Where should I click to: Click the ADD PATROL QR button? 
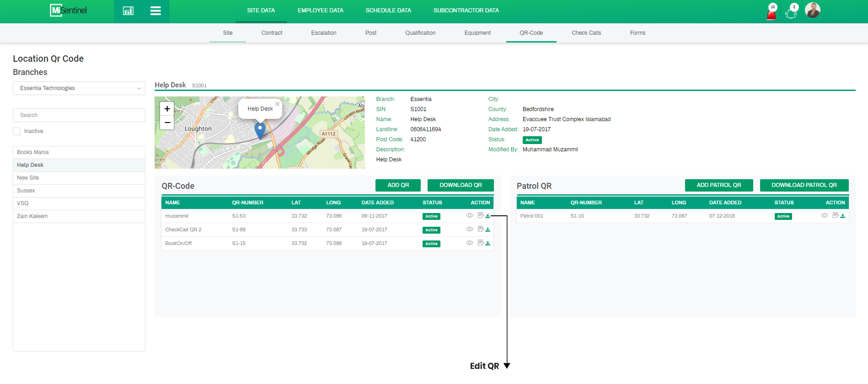click(x=719, y=185)
